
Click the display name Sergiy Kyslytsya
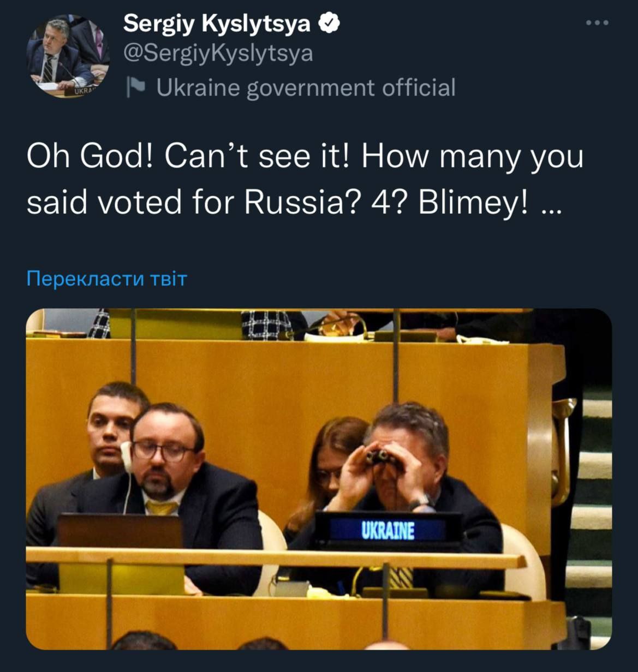[x=217, y=23]
